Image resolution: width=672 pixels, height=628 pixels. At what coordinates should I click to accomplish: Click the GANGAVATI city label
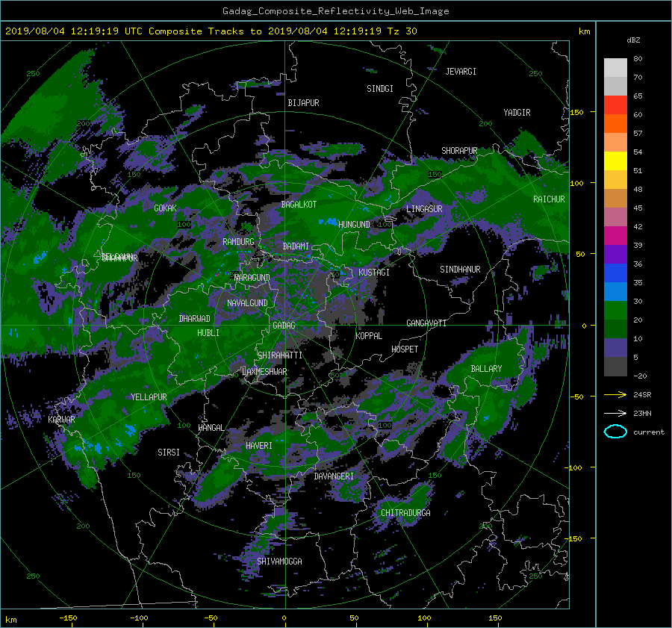(426, 323)
